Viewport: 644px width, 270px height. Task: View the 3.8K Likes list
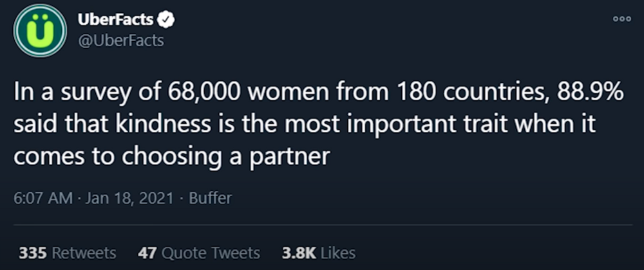coord(319,253)
